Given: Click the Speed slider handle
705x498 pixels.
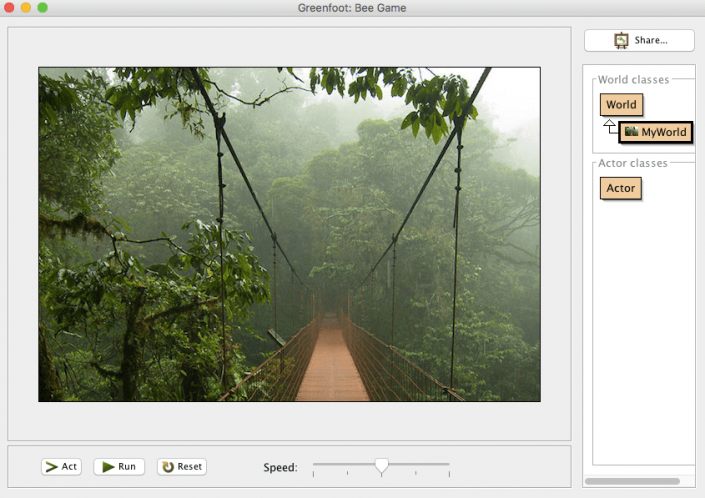Looking at the screenshot, I should coord(381,465).
